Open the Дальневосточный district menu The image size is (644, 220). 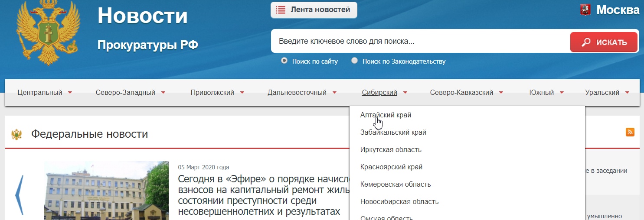coord(297,92)
